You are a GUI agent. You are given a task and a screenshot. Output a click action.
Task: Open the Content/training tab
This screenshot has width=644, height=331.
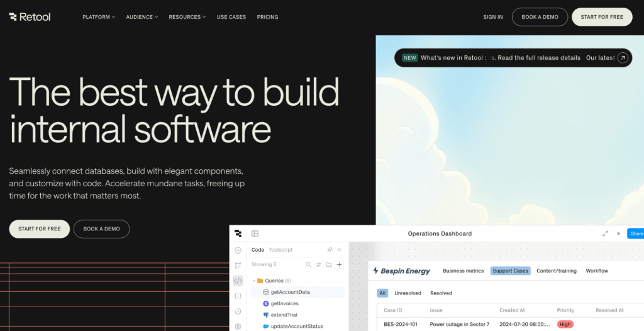(557, 271)
